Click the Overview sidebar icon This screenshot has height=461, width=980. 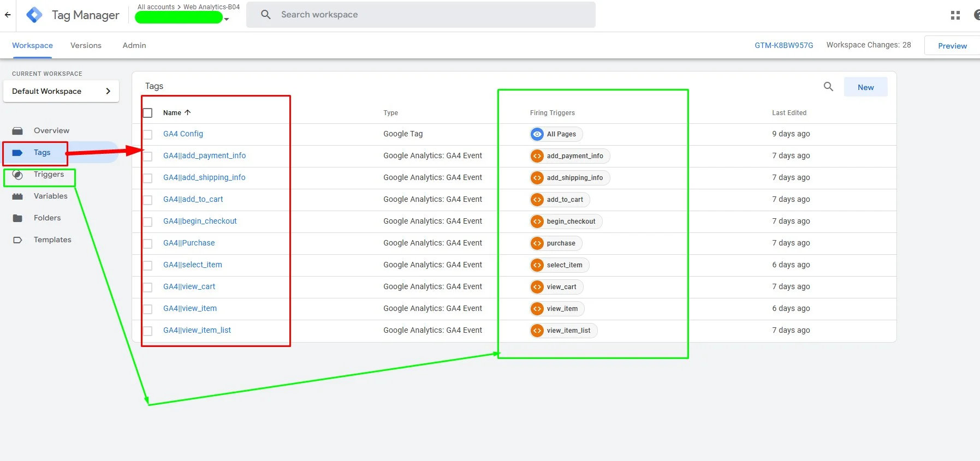tap(17, 131)
